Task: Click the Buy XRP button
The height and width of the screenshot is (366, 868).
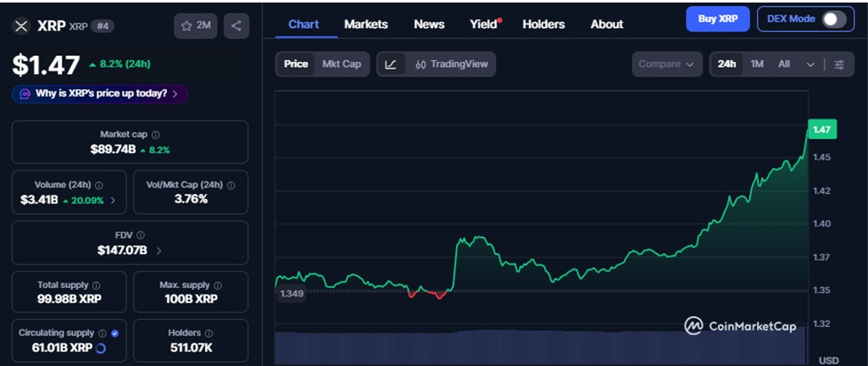Action: (718, 19)
